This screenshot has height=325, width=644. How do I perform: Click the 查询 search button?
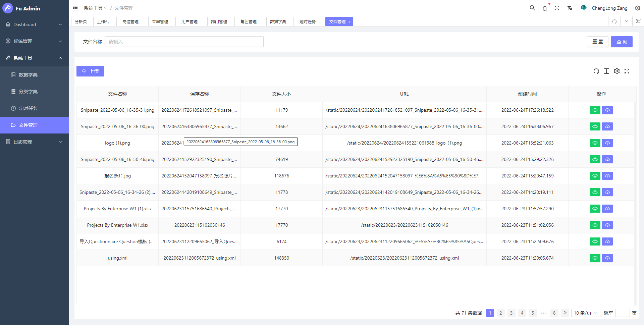pyautogui.click(x=622, y=42)
